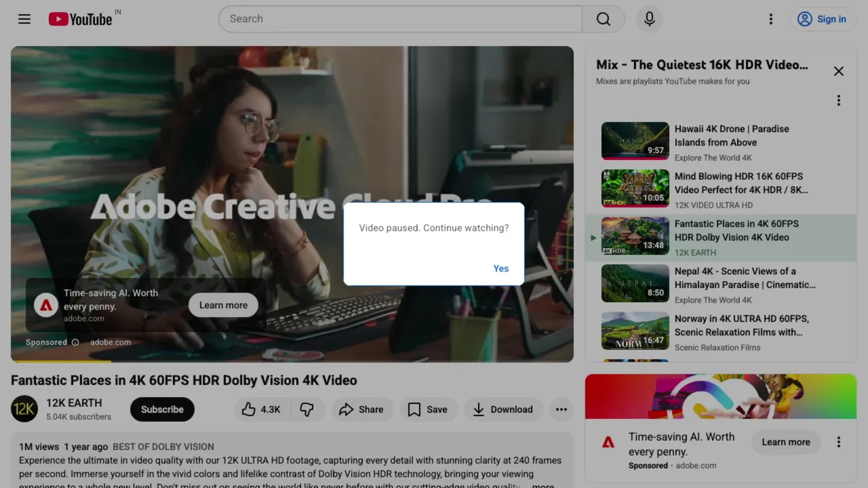Click the 1M views text
The width and height of the screenshot is (868, 488).
tap(39, 447)
